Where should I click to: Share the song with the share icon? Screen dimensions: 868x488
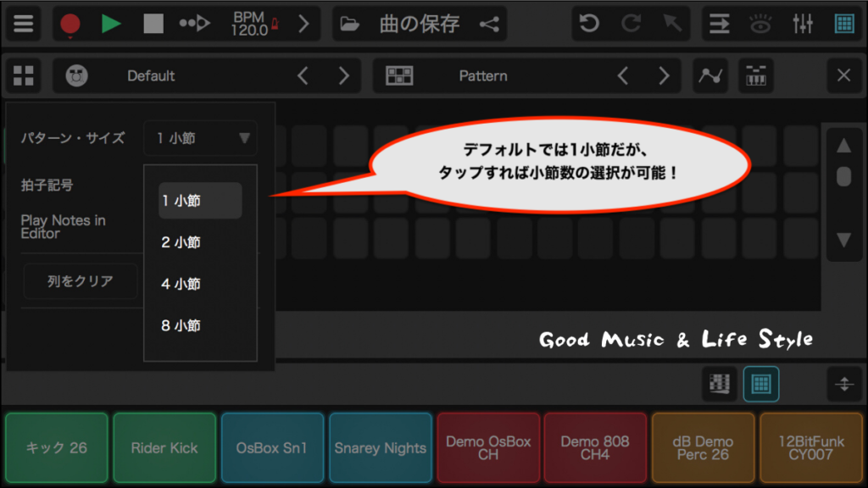click(489, 24)
